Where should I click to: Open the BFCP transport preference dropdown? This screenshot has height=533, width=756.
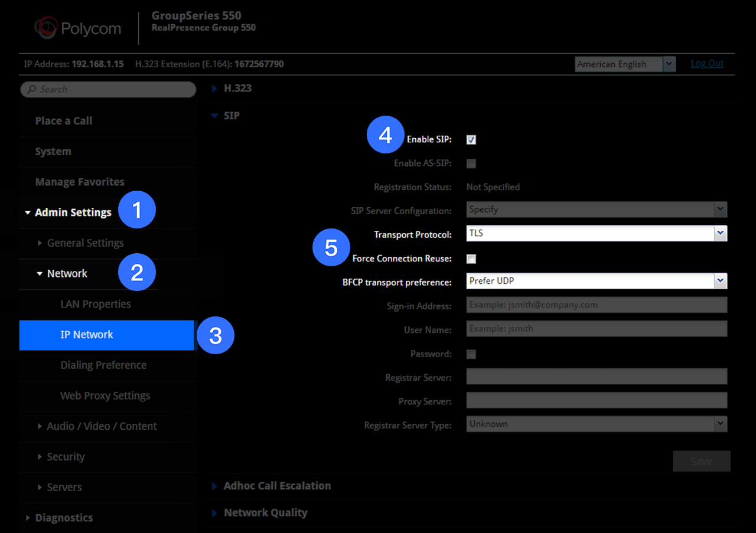click(x=597, y=281)
